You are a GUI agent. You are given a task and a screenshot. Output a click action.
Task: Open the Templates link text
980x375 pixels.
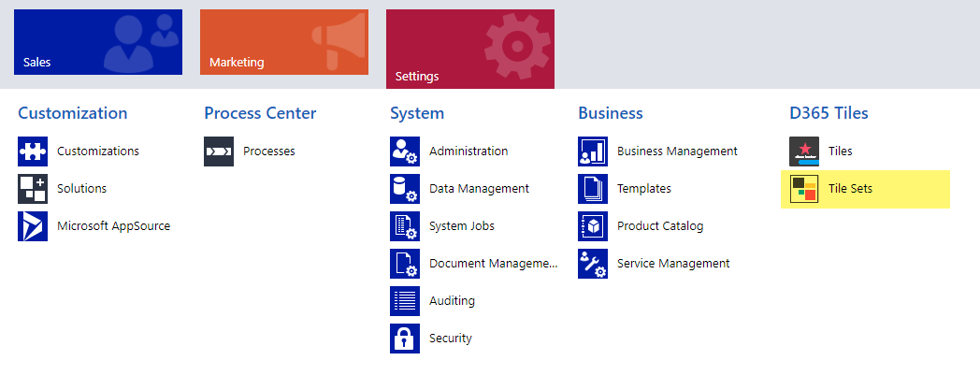[x=644, y=189]
